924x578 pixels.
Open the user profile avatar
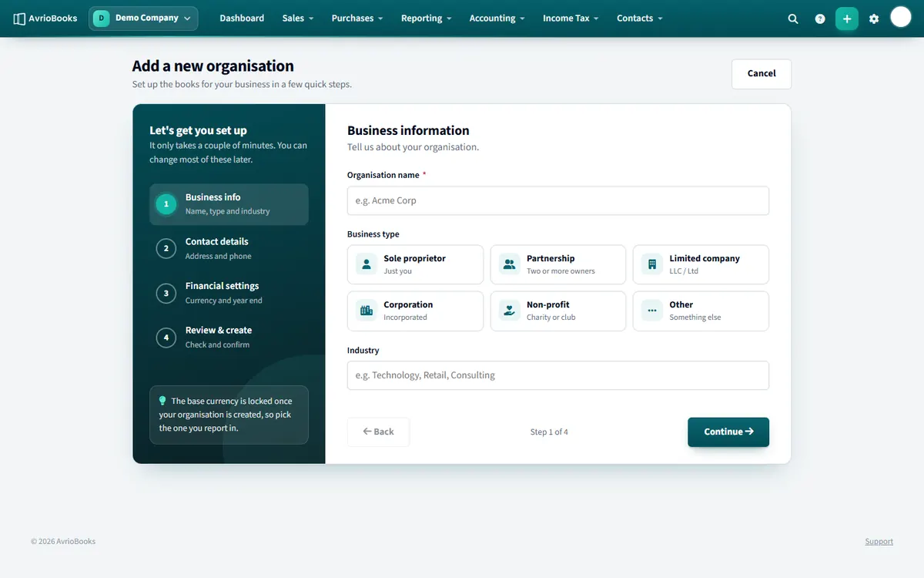901,17
